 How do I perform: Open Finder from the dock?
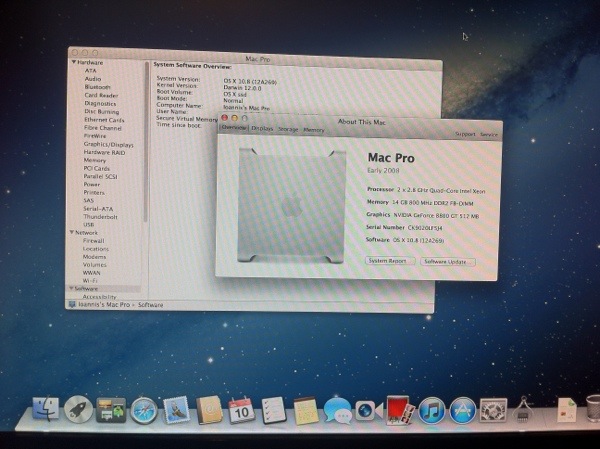tap(46, 409)
